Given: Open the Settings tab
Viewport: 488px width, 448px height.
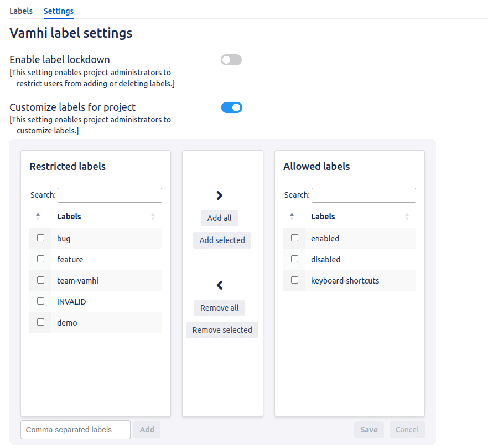Looking at the screenshot, I should tap(59, 11).
